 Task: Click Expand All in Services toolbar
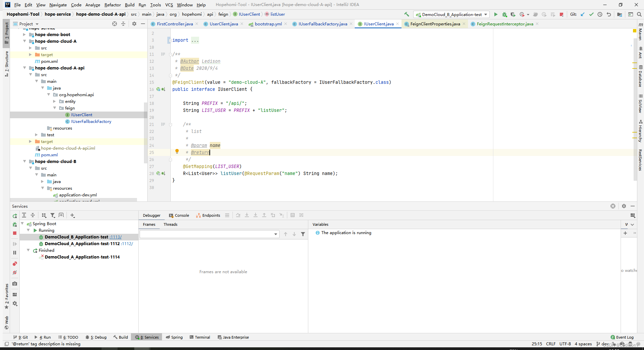click(x=24, y=215)
